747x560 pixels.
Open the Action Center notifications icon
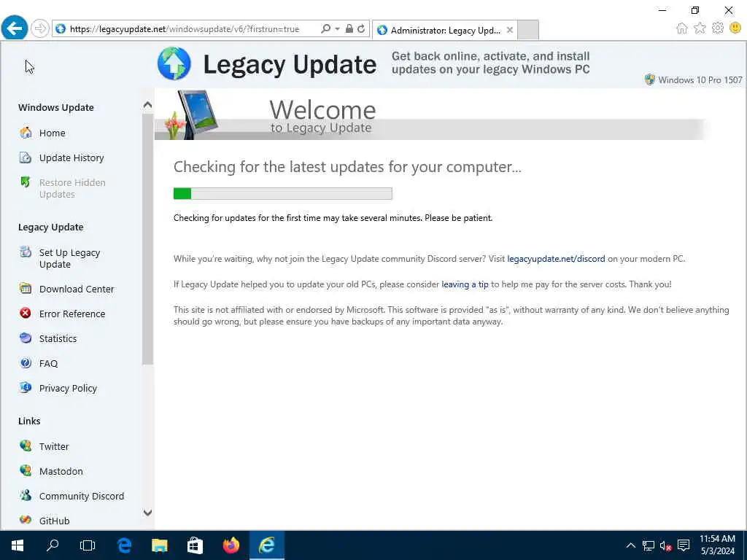[684, 545]
